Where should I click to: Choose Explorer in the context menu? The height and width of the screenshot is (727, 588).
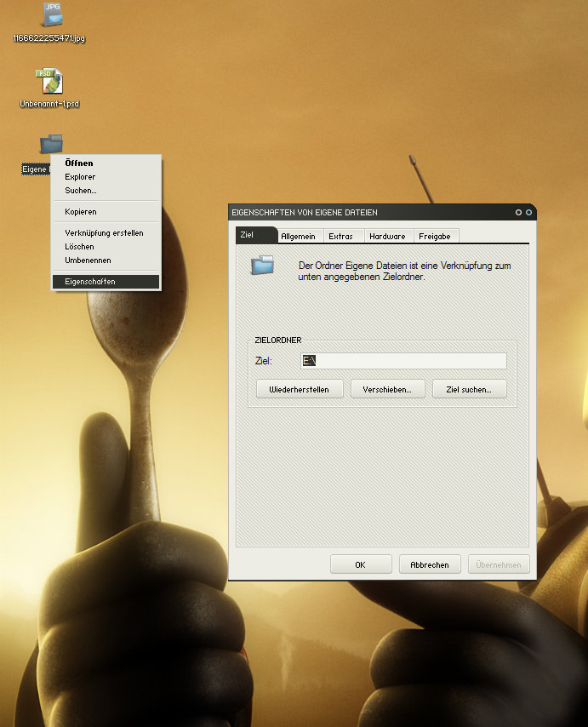click(x=106, y=177)
